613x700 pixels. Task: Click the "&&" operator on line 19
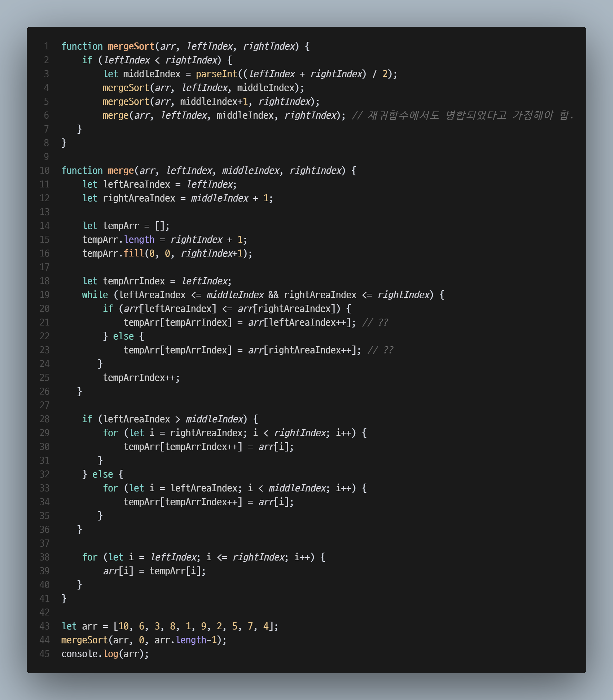click(274, 295)
